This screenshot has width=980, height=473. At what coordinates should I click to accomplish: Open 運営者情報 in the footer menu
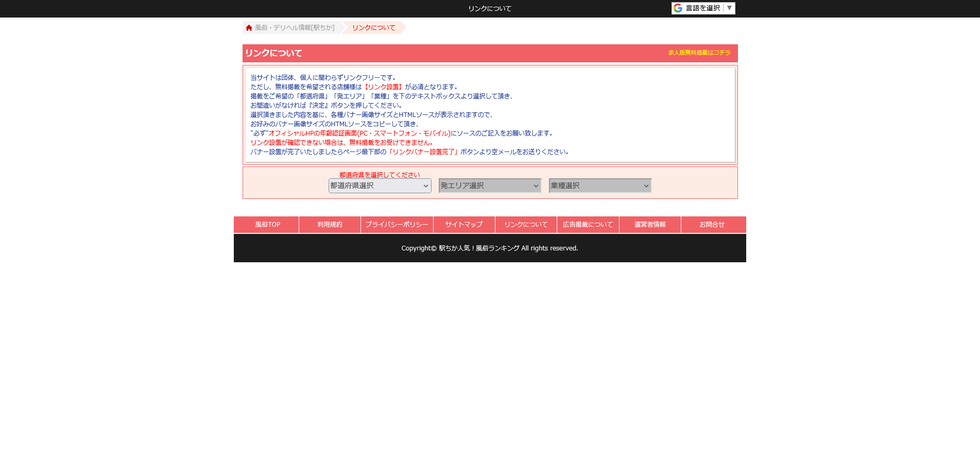650,225
